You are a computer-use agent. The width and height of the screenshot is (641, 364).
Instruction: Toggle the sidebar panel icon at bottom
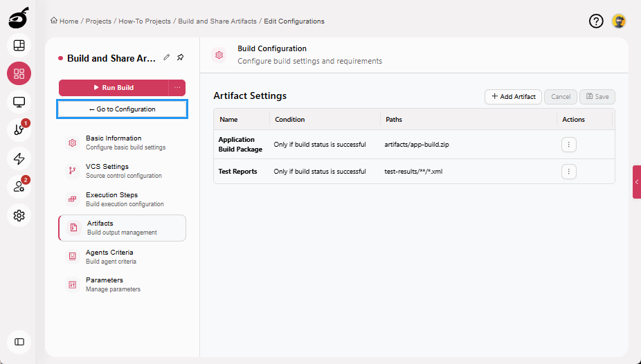[x=19, y=342]
